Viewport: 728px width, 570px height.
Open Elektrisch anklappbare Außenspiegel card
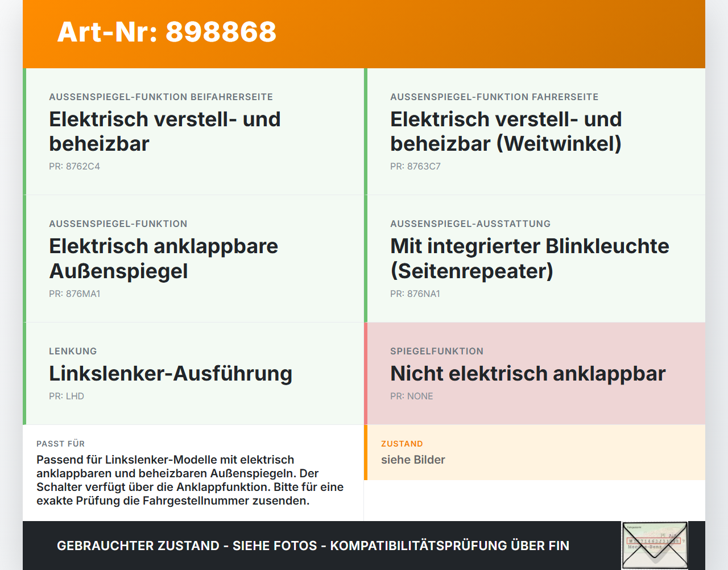coord(193,259)
